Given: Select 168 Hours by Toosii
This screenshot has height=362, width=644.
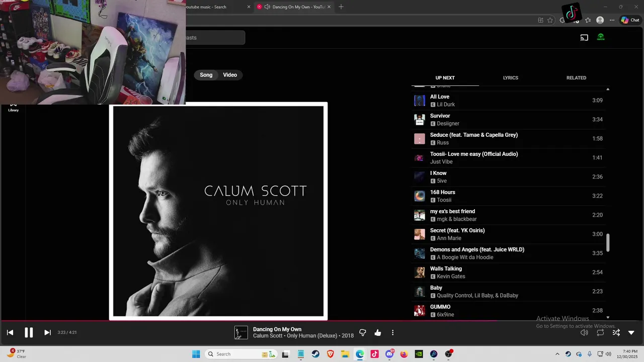Looking at the screenshot, I should tap(508, 196).
